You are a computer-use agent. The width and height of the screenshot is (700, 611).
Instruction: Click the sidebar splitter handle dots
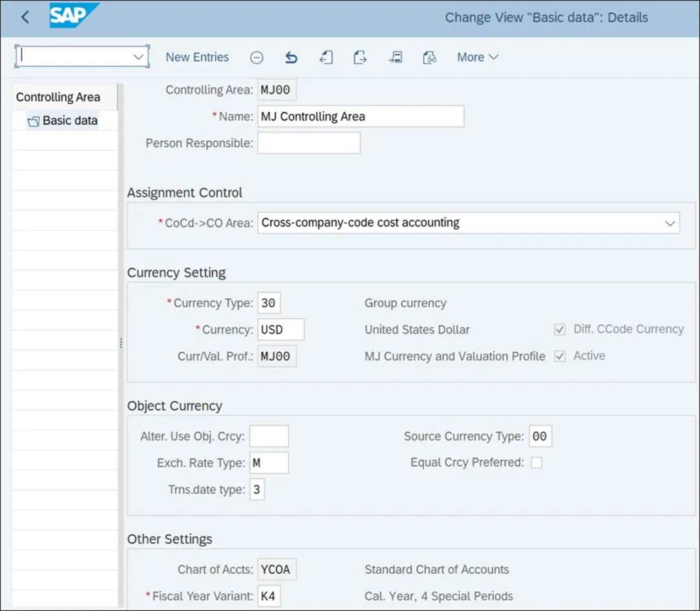point(121,343)
